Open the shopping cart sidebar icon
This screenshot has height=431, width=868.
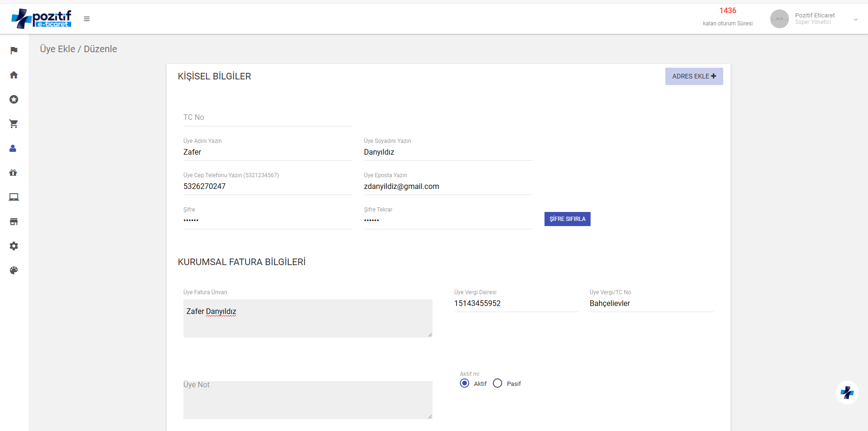click(x=14, y=124)
